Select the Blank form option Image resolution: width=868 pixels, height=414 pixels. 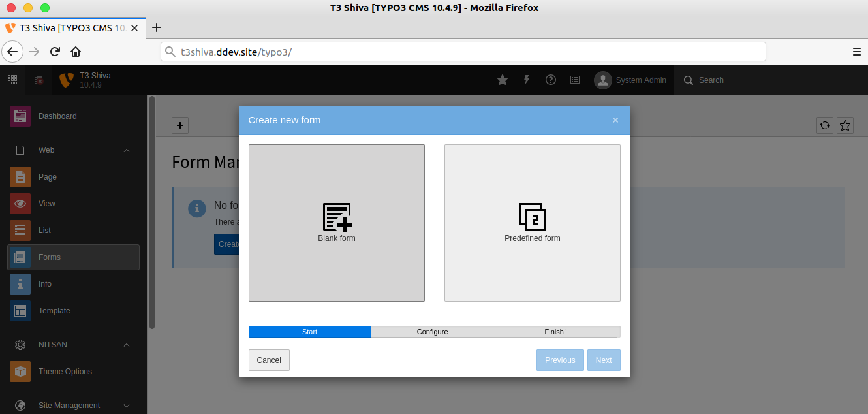336,223
